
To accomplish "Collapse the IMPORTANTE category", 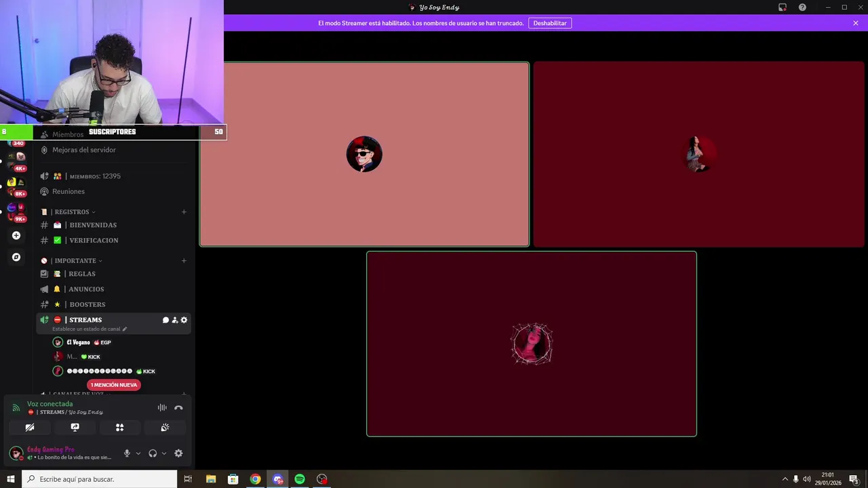I will 75,261.
